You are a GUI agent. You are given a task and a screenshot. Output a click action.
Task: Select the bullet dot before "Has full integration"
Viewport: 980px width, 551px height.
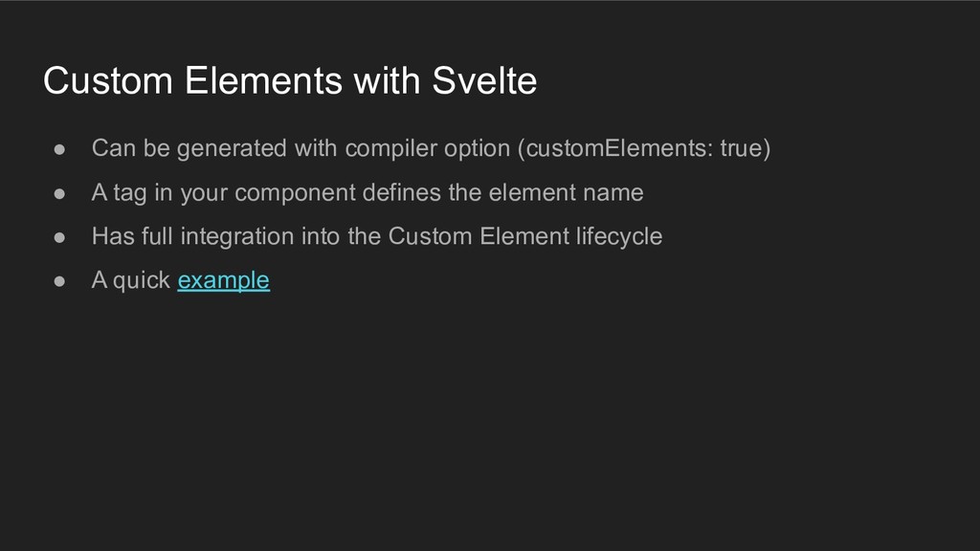click(x=59, y=237)
